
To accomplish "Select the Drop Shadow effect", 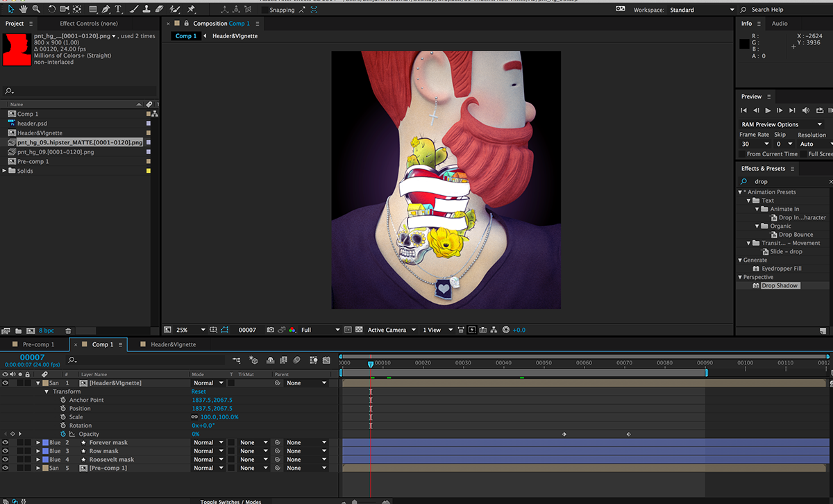I will 780,286.
